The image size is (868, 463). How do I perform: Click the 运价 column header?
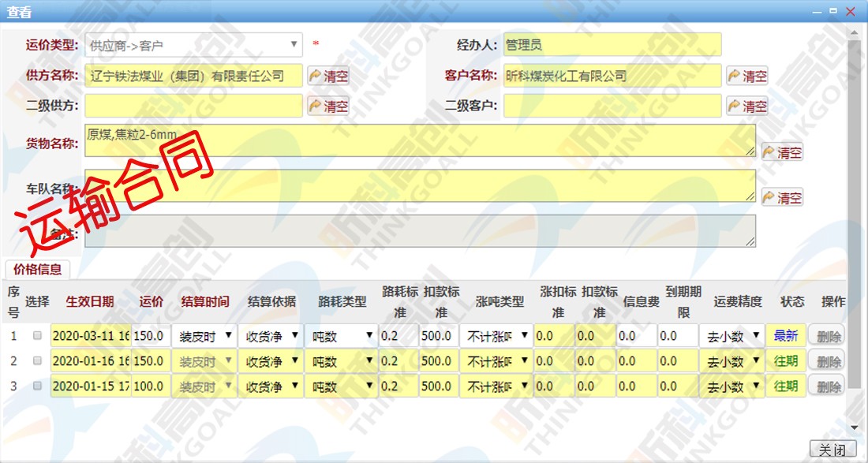pyautogui.click(x=152, y=301)
